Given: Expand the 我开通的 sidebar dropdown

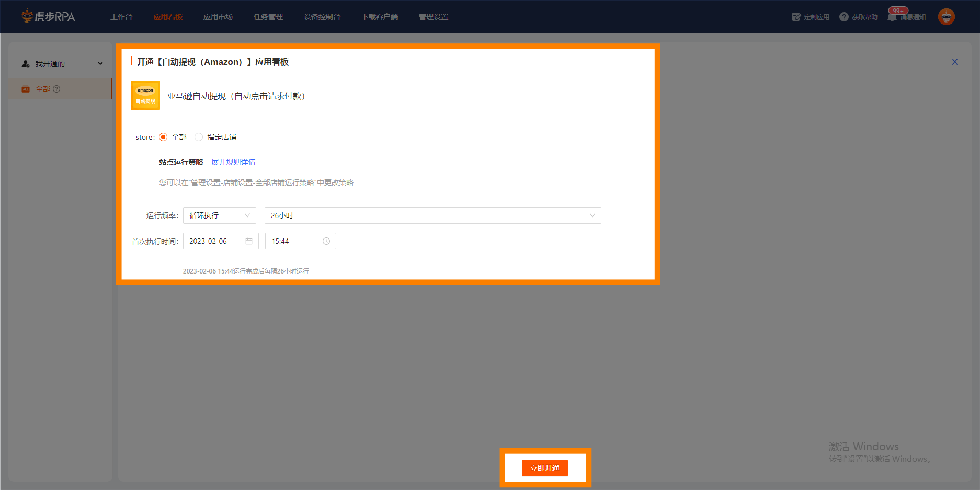Looking at the screenshot, I should 100,64.
